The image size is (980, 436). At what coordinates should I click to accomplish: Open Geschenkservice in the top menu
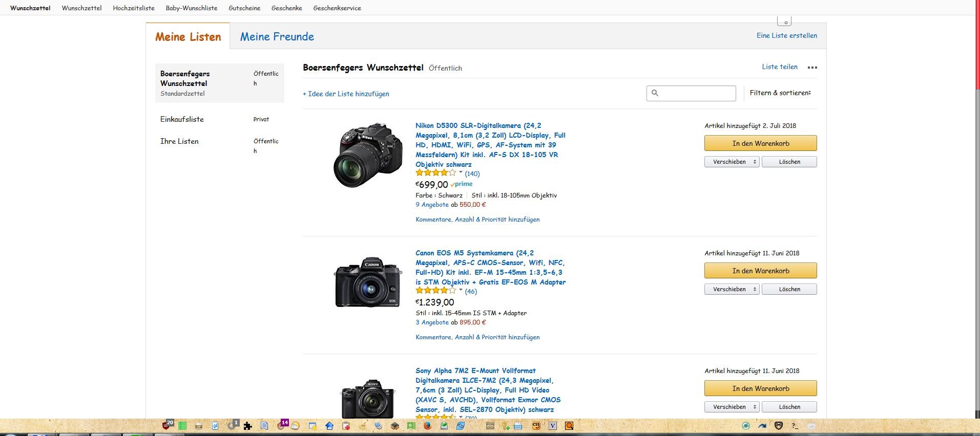[337, 8]
